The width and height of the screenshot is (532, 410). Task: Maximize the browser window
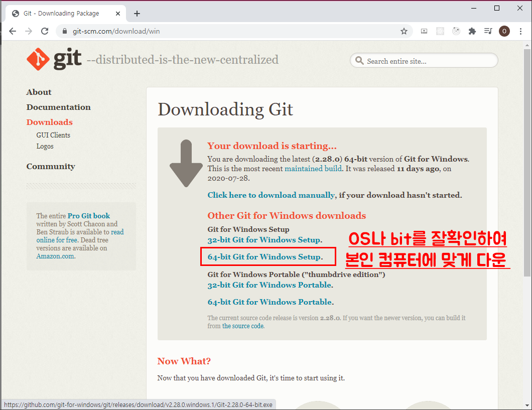point(497,8)
